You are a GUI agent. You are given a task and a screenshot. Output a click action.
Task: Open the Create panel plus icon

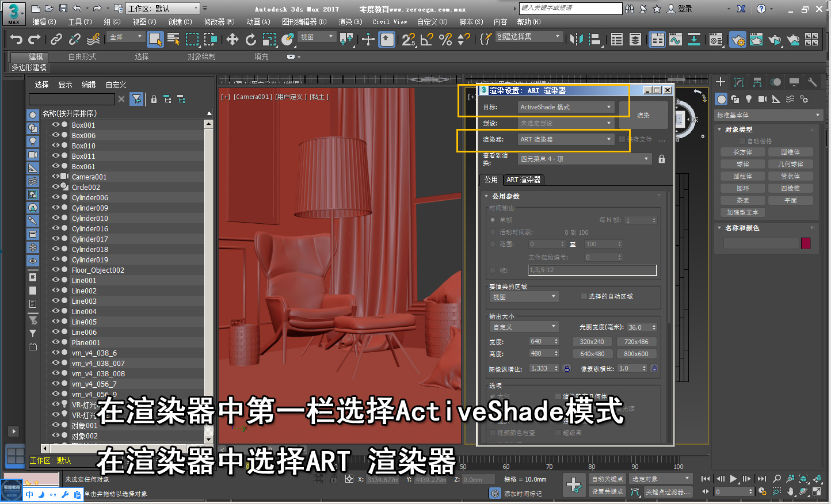(x=721, y=82)
